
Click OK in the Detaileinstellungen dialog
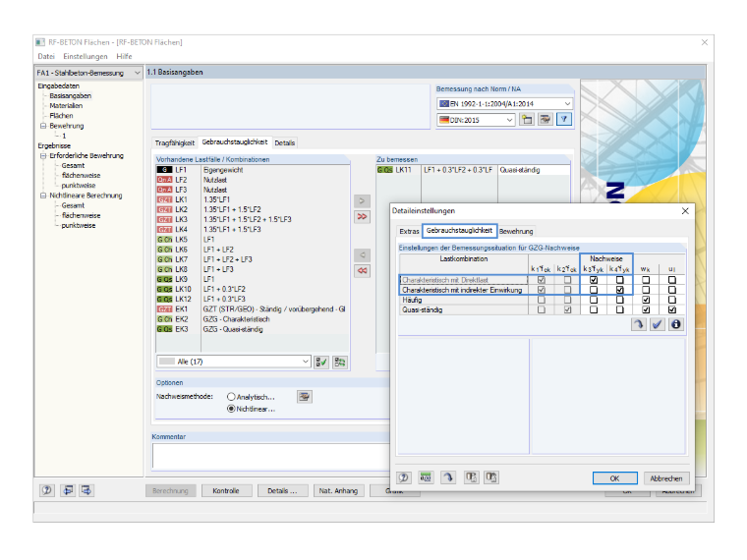coord(614,478)
